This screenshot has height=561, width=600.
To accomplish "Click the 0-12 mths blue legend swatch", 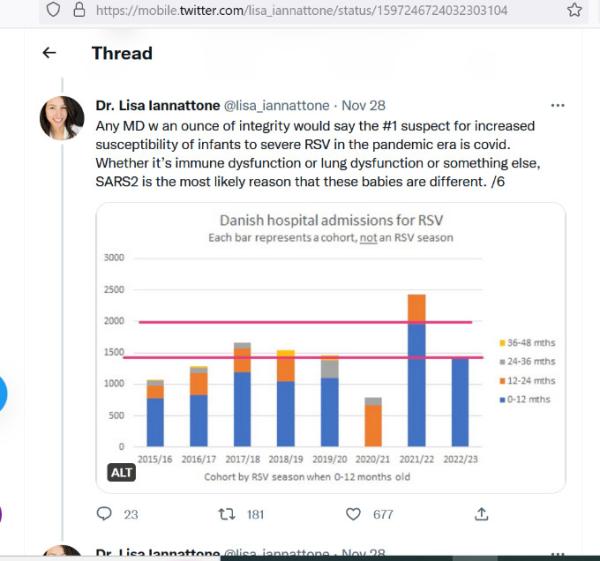I will (x=502, y=400).
